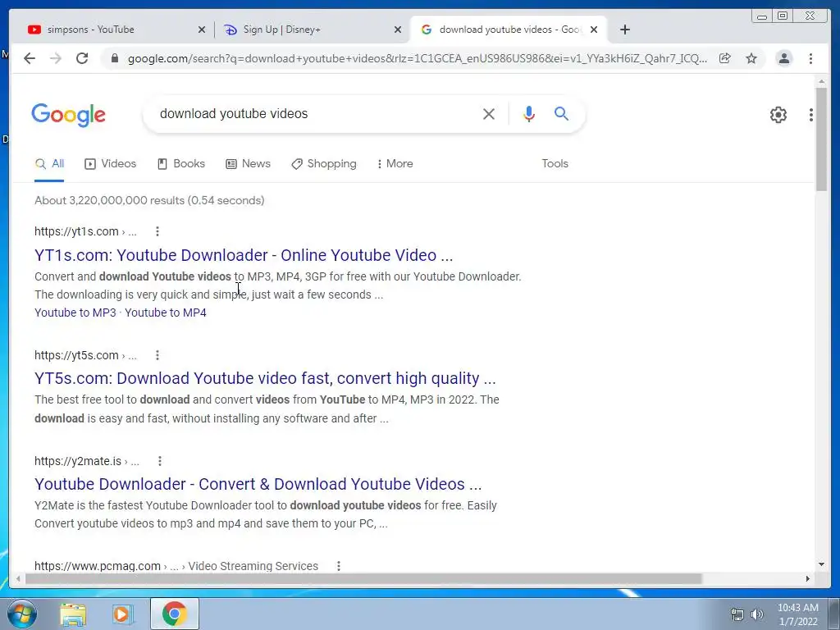Open the Windows Start menu
The height and width of the screenshot is (630, 840).
pyautogui.click(x=22, y=614)
